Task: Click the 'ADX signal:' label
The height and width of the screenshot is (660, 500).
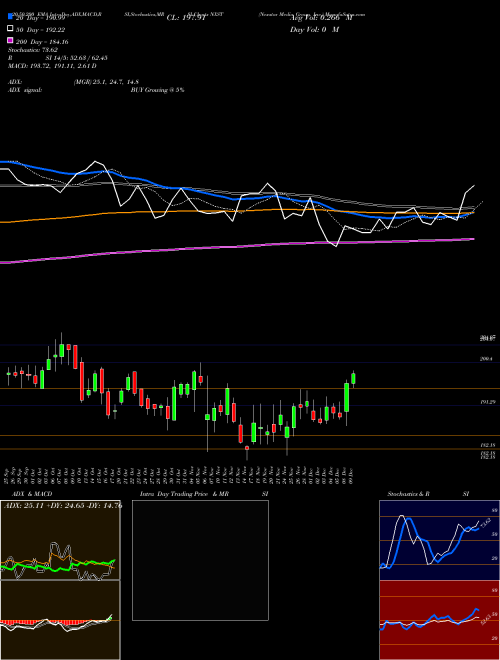Action: pyautogui.click(x=25, y=90)
